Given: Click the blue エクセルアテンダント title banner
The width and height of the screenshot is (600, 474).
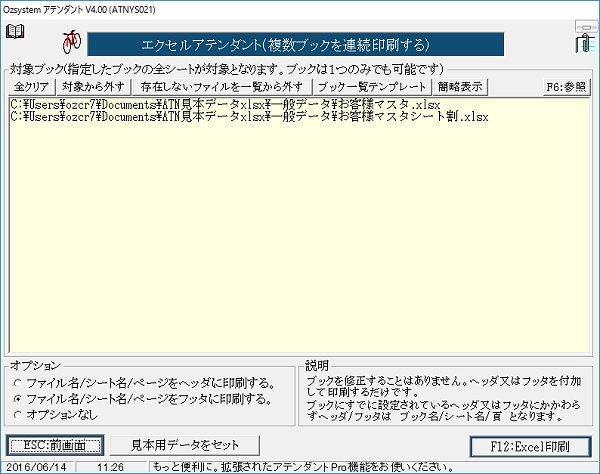Looking at the screenshot, I should (x=295, y=44).
